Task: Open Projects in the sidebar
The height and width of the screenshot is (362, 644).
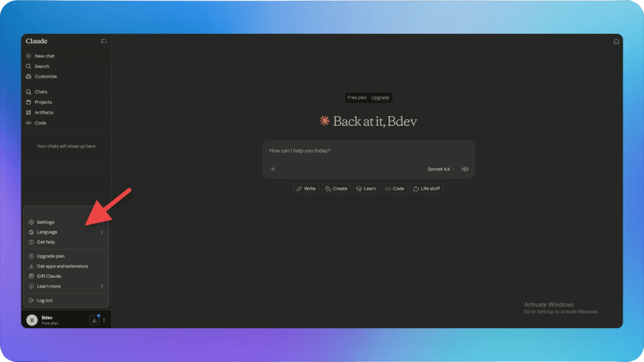Action: click(x=38, y=102)
